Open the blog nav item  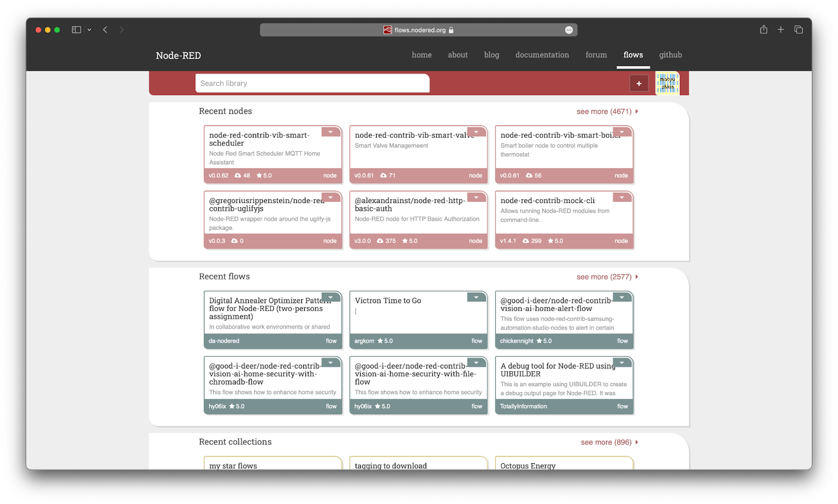(x=491, y=55)
